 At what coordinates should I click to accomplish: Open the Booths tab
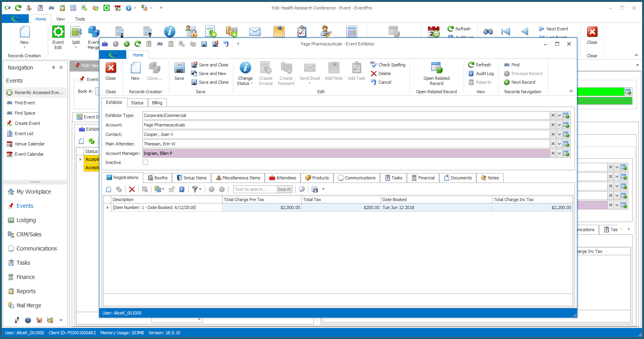click(x=157, y=178)
